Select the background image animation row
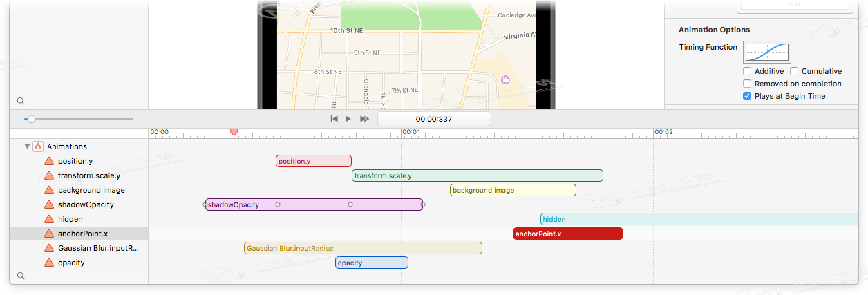Image resolution: width=868 pixels, height=295 pixels. pos(91,190)
